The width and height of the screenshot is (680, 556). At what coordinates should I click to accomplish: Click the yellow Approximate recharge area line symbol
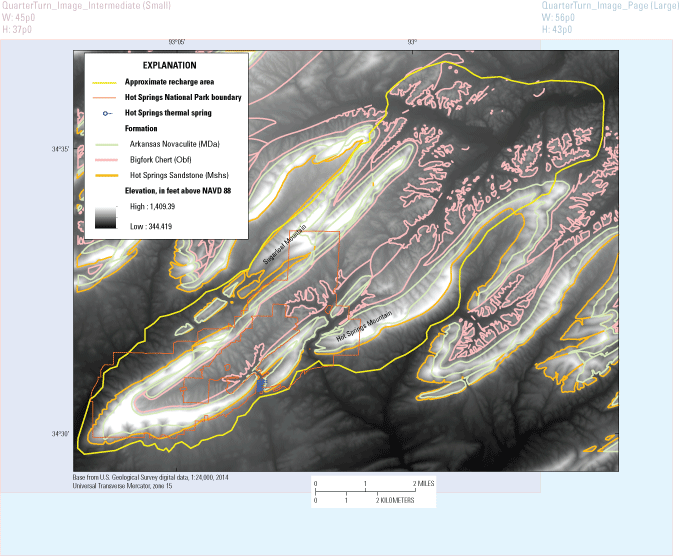[x=105, y=81]
